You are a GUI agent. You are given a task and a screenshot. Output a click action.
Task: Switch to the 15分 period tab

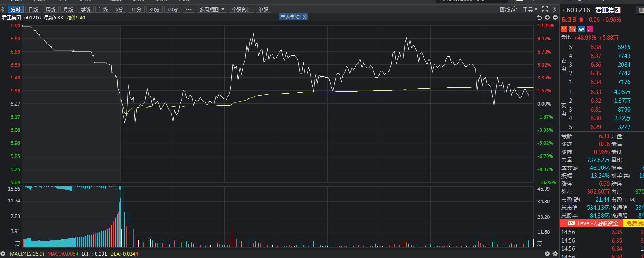[x=136, y=9]
